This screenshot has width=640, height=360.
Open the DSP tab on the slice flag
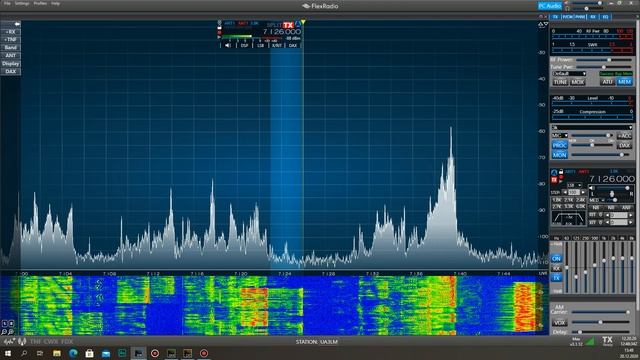[244, 45]
